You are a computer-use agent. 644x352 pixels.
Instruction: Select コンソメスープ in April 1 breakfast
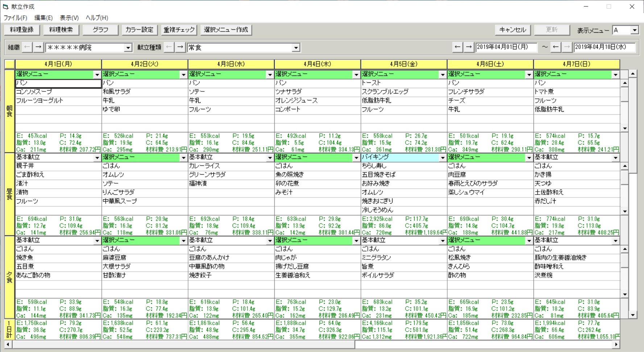(58, 92)
